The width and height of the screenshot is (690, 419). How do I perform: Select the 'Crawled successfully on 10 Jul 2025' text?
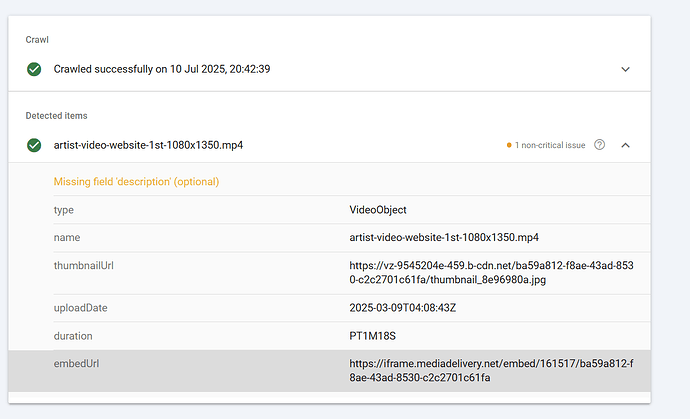click(161, 69)
